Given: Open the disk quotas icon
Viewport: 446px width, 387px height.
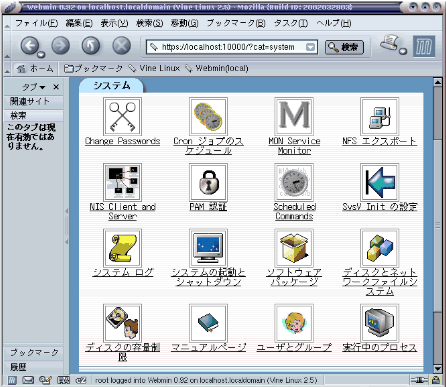Looking at the screenshot, I should coord(122,323).
